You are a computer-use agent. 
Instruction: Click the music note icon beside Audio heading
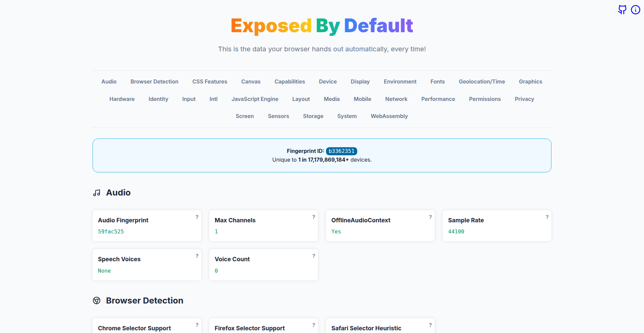(x=97, y=193)
